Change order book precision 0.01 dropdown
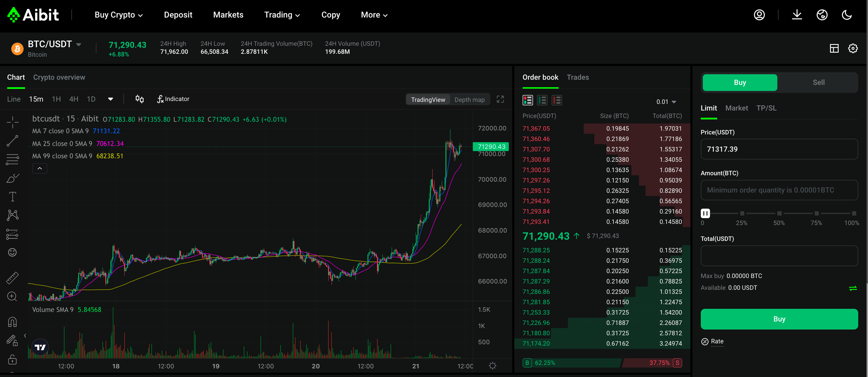868x377 pixels. (666, 102)
